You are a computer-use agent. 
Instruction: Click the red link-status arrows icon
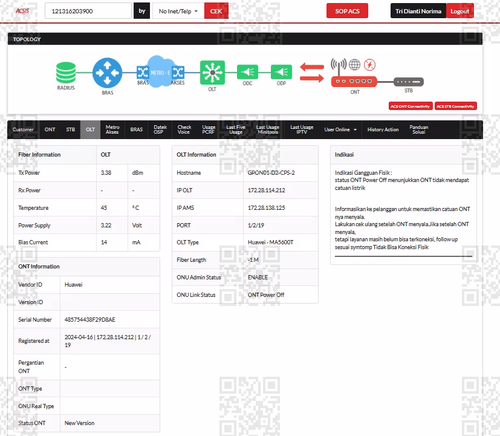(312, 73)
